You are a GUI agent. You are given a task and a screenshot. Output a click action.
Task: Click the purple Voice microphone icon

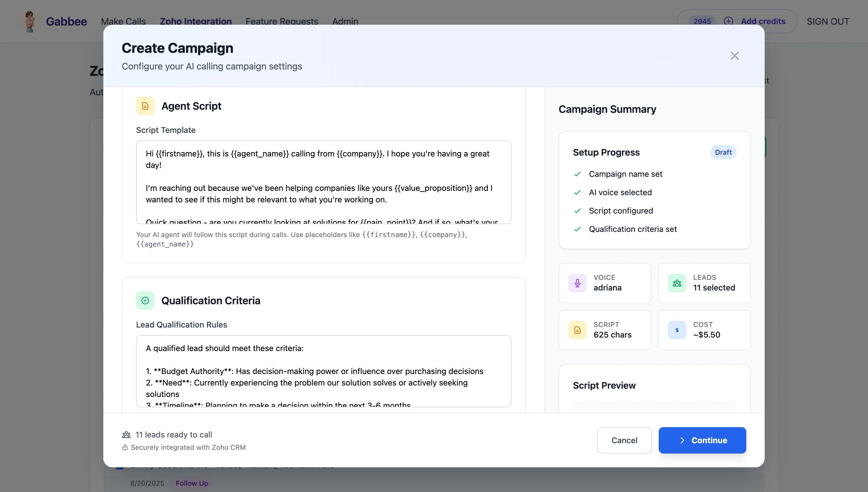pyautogui.click(x=578, y=283)
